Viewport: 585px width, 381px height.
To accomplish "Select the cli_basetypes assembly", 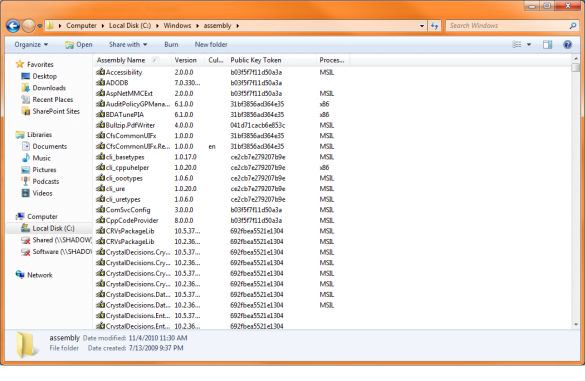I will click(x=125, y=157).
